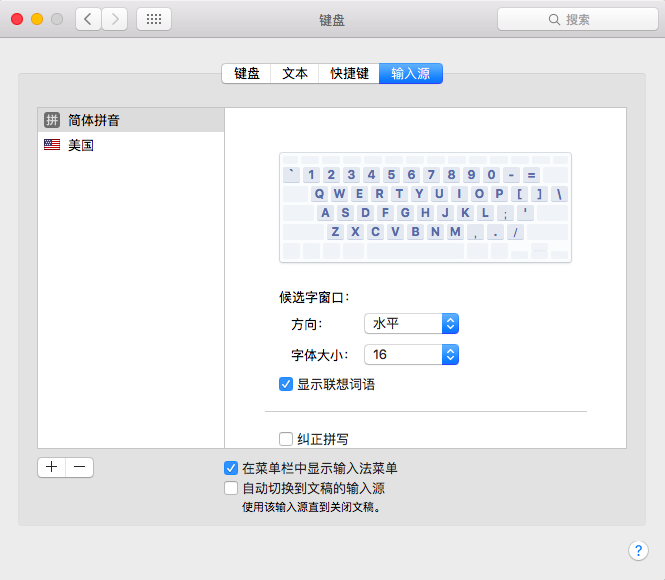Switch to the 文本 tab
This screenshot has width=665, height=580.
tap(295, 73)
